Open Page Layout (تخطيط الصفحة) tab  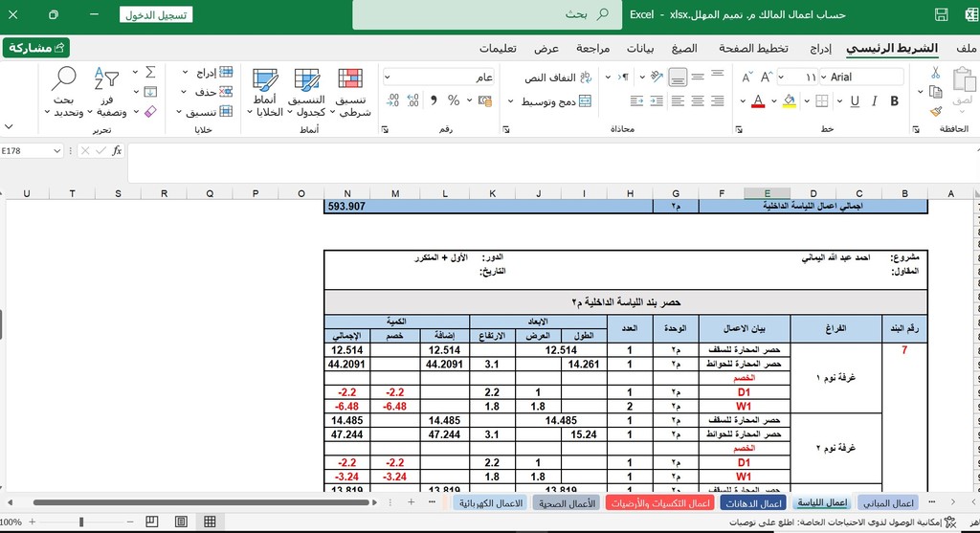click(753, 48)
